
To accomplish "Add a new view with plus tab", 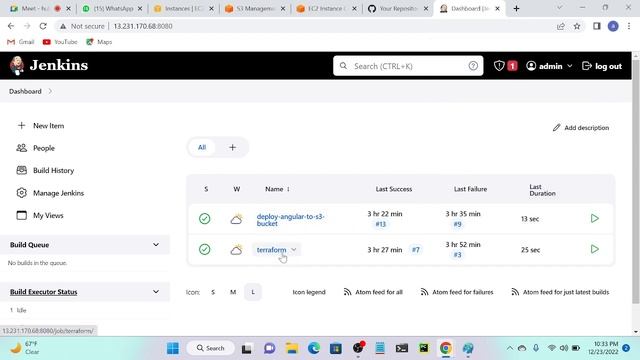I will pyautogui.click(x=232, y=147).
